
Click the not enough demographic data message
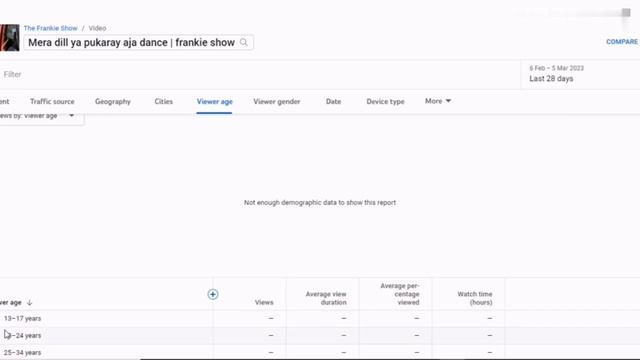click(320, 202)
